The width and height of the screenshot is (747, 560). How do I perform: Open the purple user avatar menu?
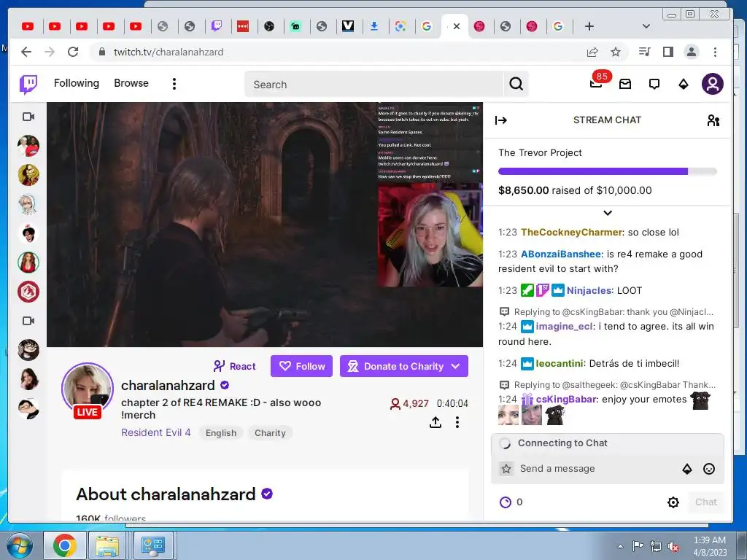point(712,84)
